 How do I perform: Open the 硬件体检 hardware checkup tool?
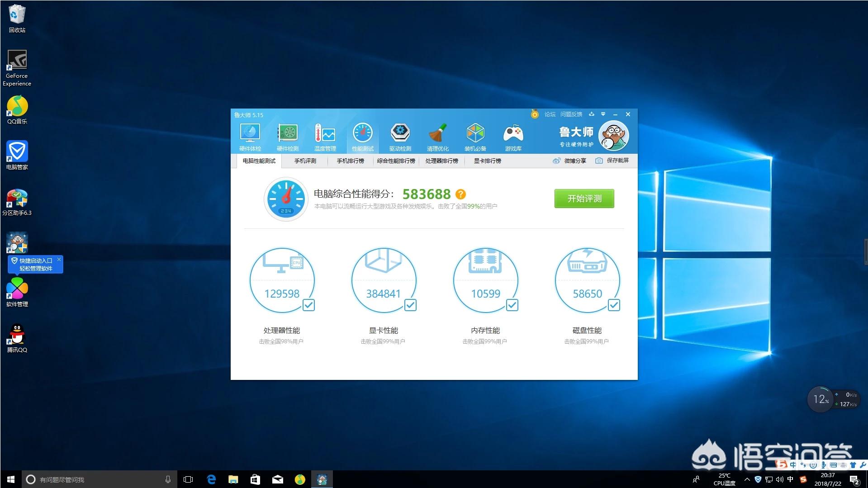[250, 137]
